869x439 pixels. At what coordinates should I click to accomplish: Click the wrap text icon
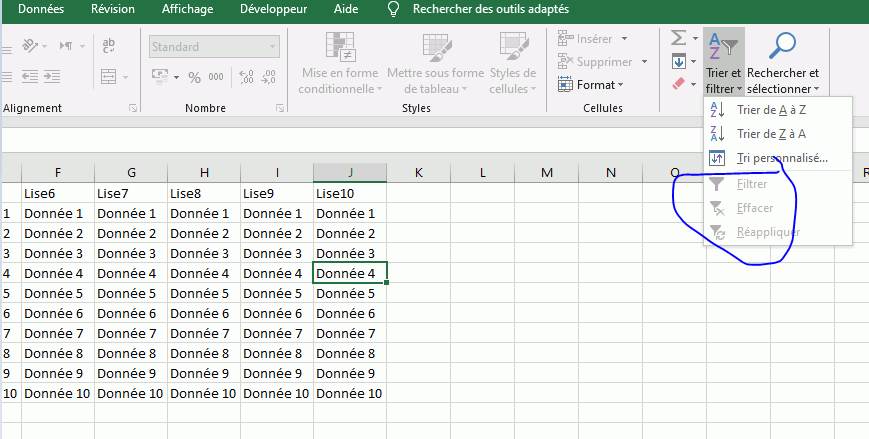(x=109, y=45)
